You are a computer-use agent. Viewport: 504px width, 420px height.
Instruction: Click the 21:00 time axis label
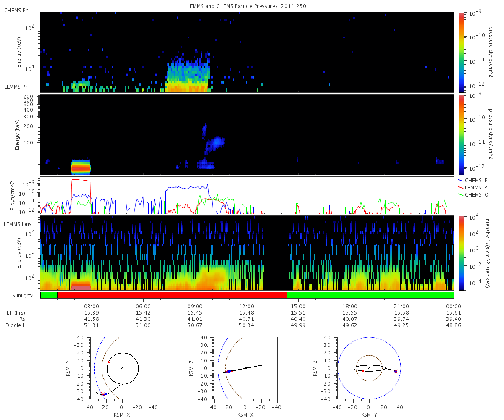[x=402, y=306]
